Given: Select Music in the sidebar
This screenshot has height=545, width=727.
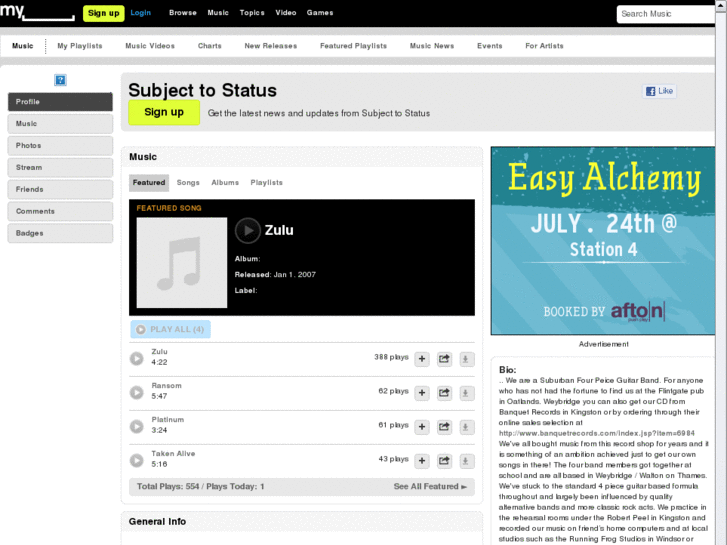Looking at the screenshot, I should pyautogui.click(x=60, y=124).
